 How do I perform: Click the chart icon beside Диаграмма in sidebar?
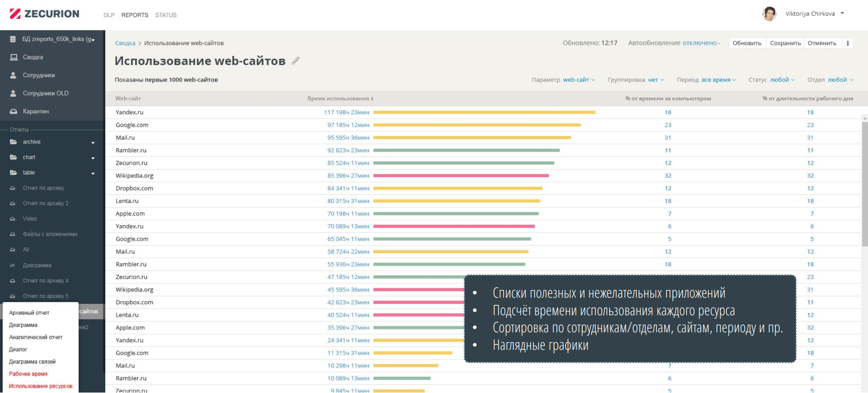[x=13, y=265]
